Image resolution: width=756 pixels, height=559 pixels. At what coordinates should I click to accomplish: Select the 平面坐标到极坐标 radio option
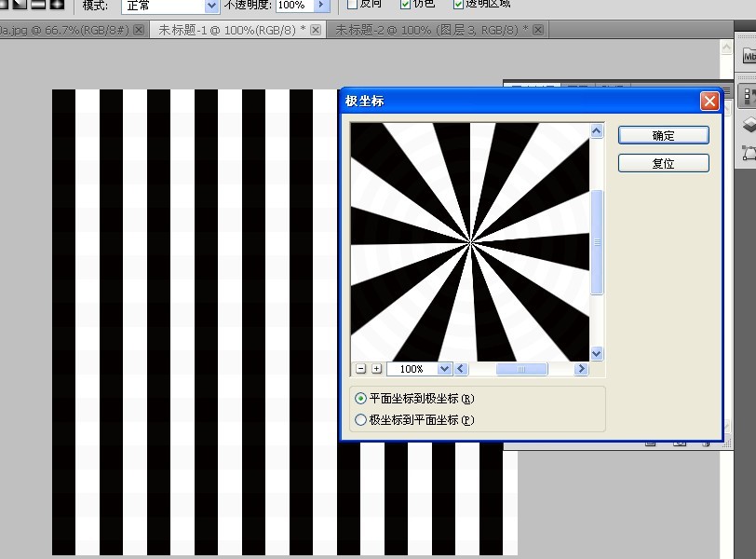pos(414,399)
